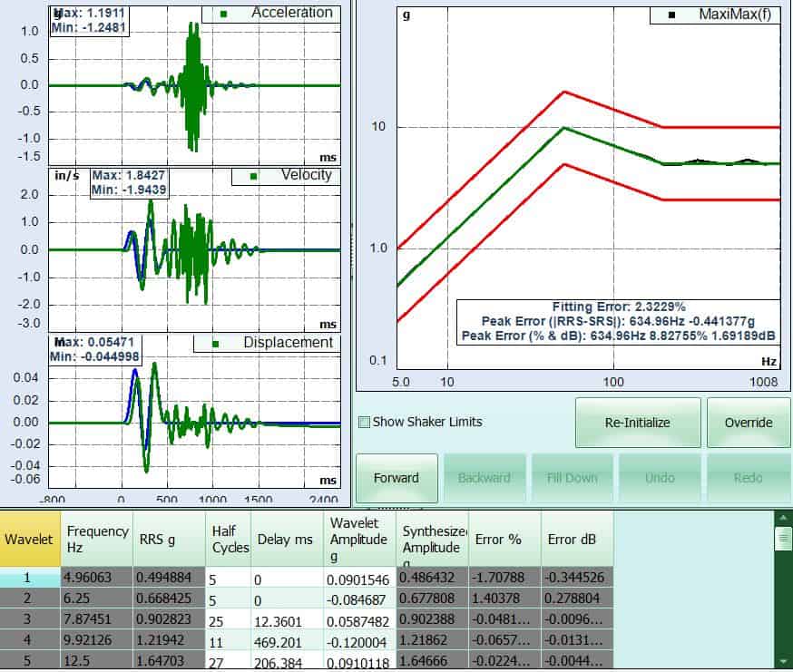Click the Re-Initialize button
Viewport: 793px width, 672px height.
(x=637, y=423)
